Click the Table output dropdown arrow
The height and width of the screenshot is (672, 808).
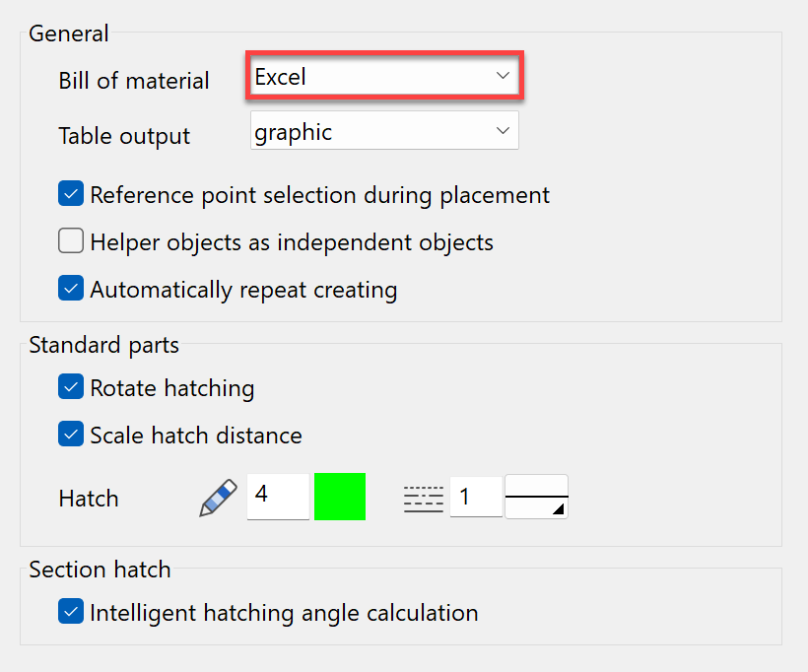(502, 130)
